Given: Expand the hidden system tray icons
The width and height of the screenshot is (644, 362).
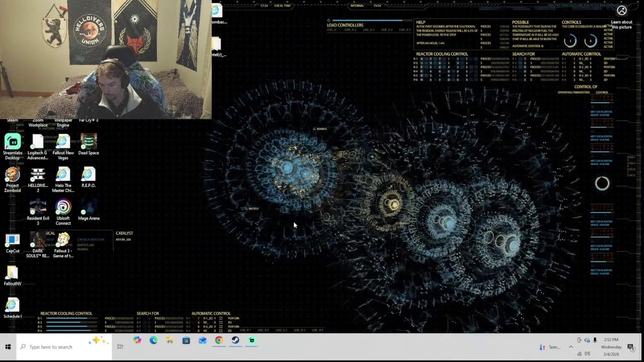Looking at the screenshot, I should pos(571,347).
